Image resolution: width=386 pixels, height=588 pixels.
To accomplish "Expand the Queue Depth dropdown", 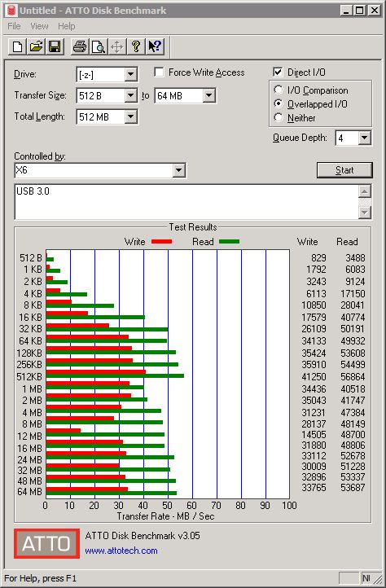I will click(x=364, y=138).
